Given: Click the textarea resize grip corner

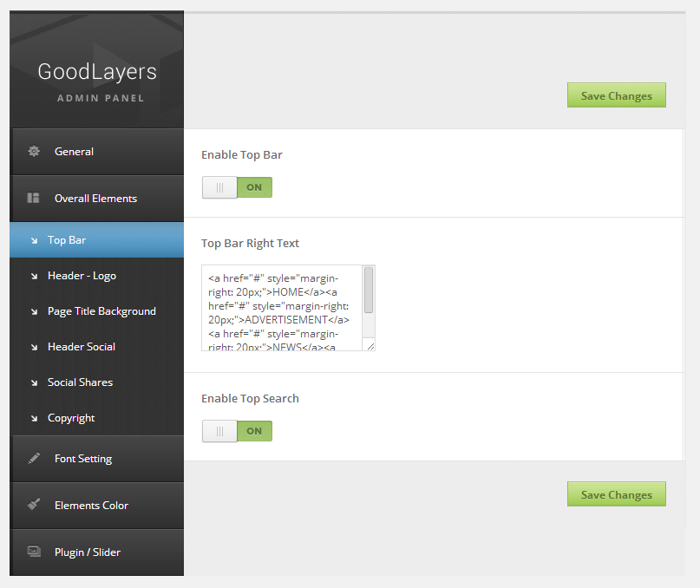Looking at the screenshot, I should (x=370, y=346).
